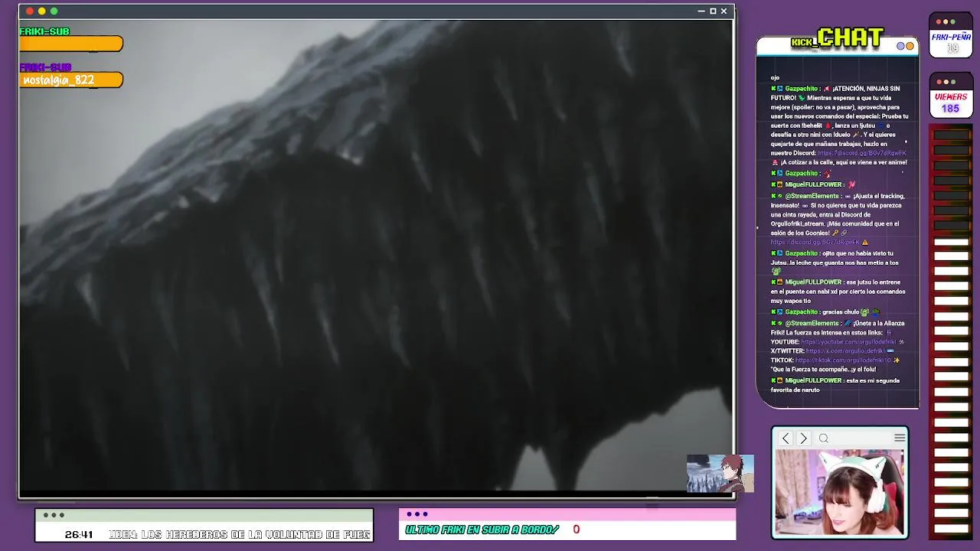Click the three dots on the pink bar
The width and height of the screenshot is (980, 551).
pos(417,514)
